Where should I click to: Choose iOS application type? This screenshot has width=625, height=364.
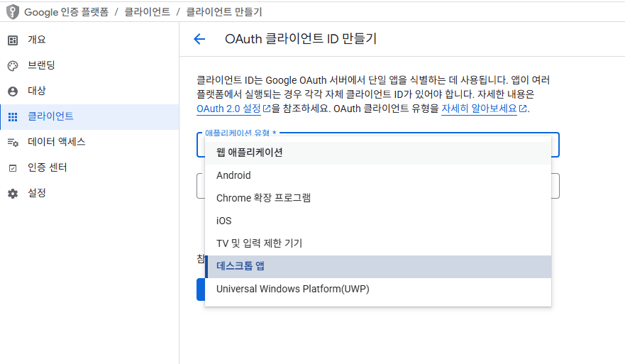pos(378,221)
